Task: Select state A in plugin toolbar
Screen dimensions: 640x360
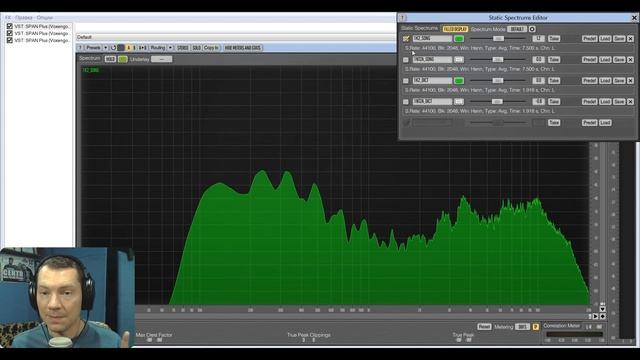Action: click(128, 48)
